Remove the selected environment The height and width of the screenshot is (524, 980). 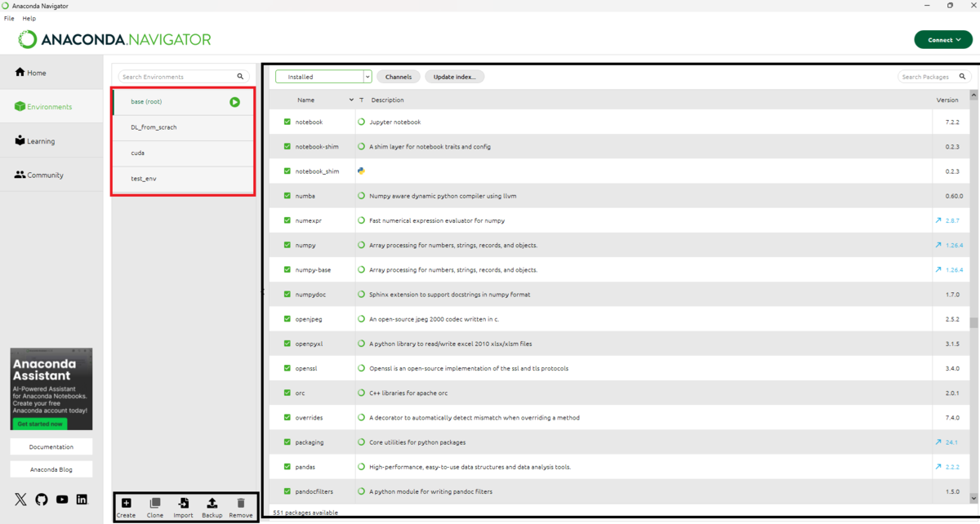click(x=240, y=508)
